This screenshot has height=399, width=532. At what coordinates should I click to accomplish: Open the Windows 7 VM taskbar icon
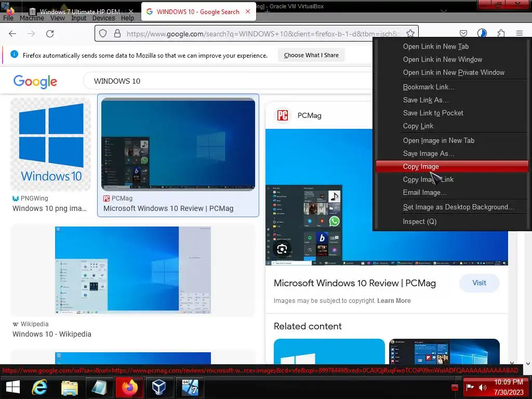190,387
